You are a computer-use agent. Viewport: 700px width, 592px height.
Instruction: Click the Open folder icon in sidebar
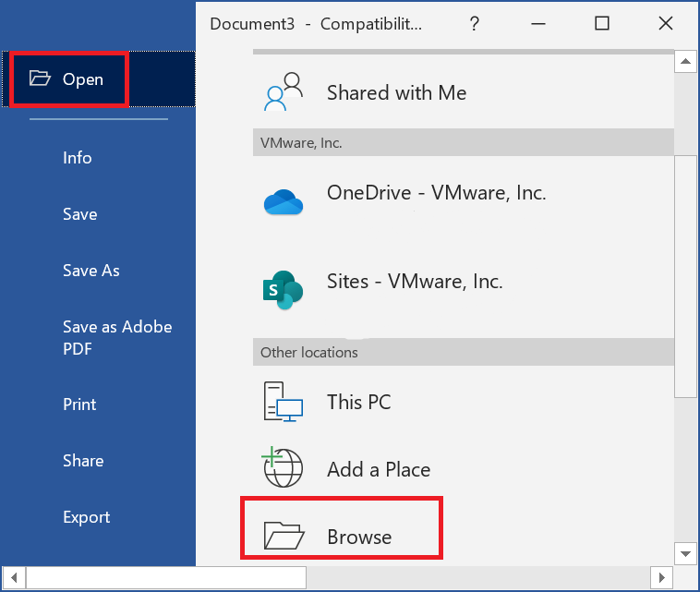(40, 79)
